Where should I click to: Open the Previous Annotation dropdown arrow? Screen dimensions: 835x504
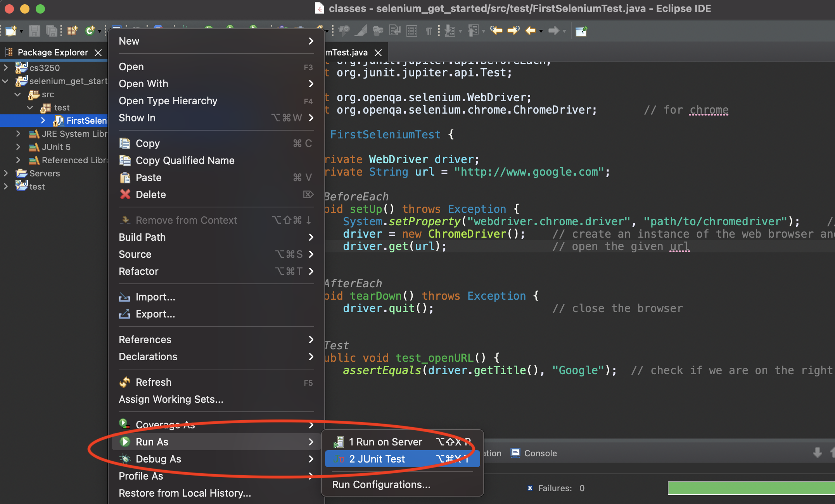click(x=484, y=31)
